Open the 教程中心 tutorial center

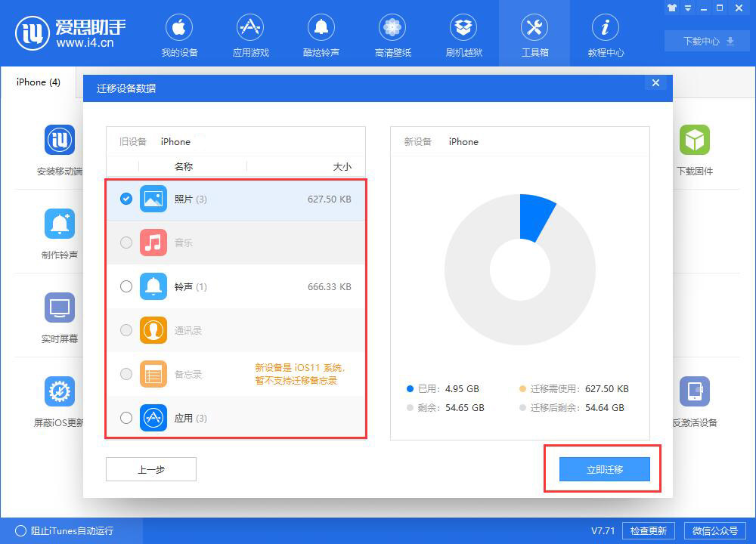(x=606, y=34)
